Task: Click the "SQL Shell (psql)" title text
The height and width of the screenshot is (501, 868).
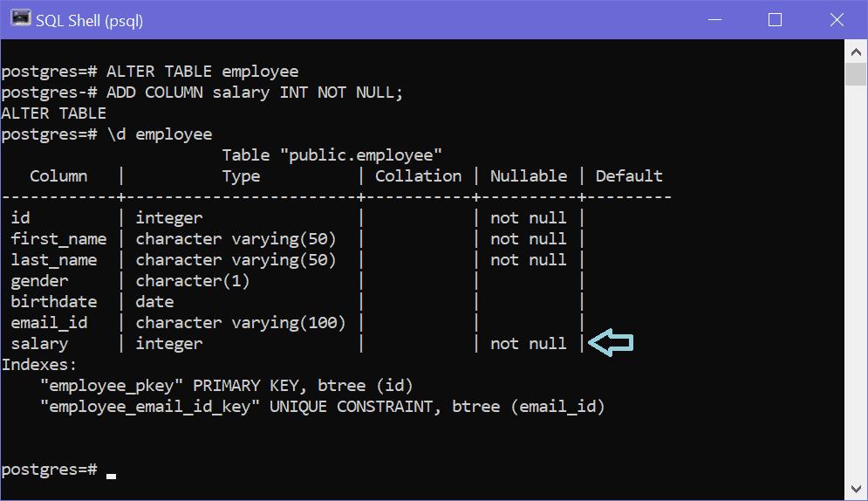Action: [x=89, y=20]
